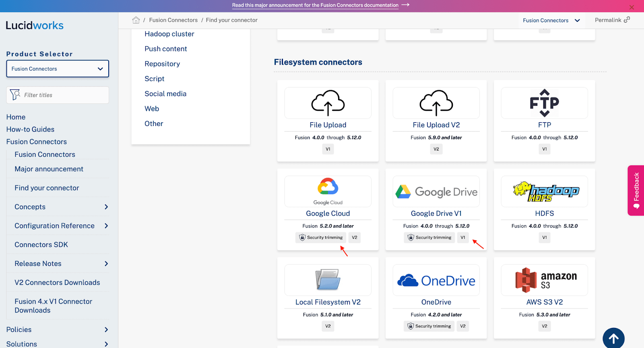The width and height of the screenshot is (644, 348).
Task: Open the Local Filesystem V2 link
Action: (x=328, y=302)
